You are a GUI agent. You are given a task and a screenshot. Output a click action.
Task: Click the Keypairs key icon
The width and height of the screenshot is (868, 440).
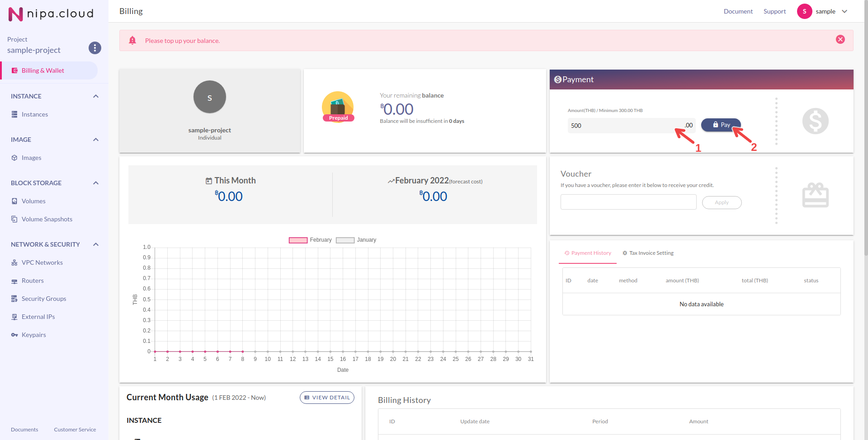point(14,335)
